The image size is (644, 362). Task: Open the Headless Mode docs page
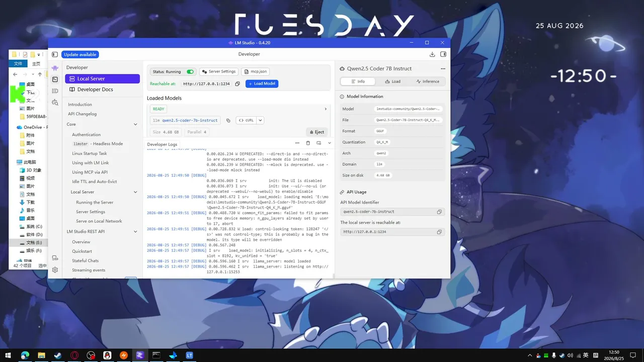[98, 144]
